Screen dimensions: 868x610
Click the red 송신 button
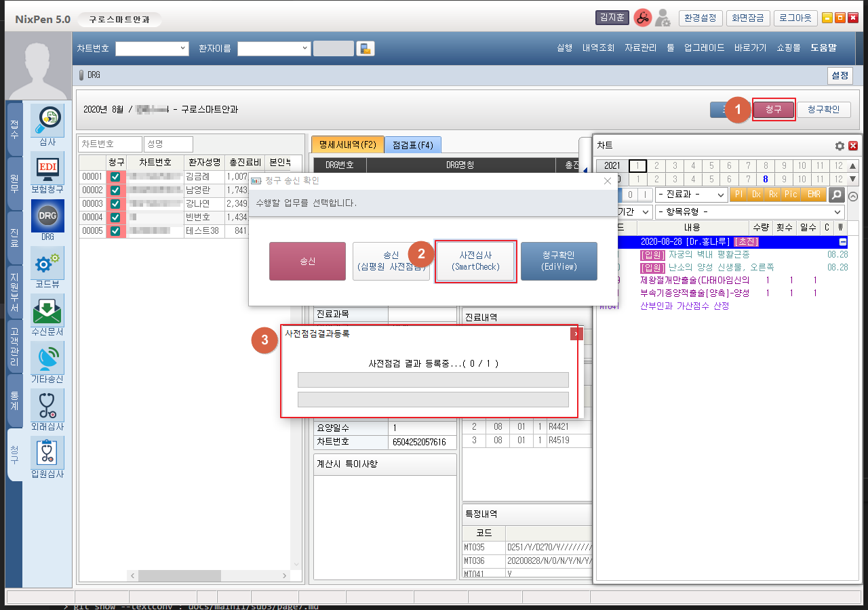coord(307,261)
